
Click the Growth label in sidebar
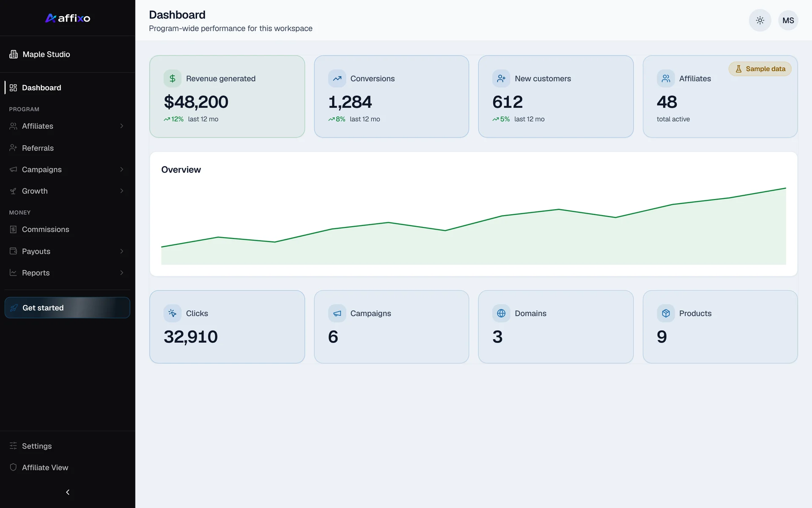click(x=35, y=191)
